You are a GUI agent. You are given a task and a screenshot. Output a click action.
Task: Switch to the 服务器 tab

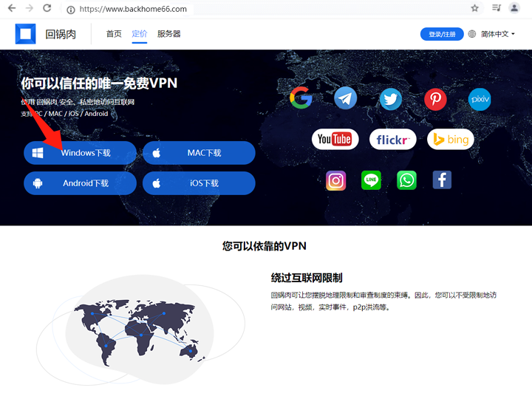coord(168,34)
